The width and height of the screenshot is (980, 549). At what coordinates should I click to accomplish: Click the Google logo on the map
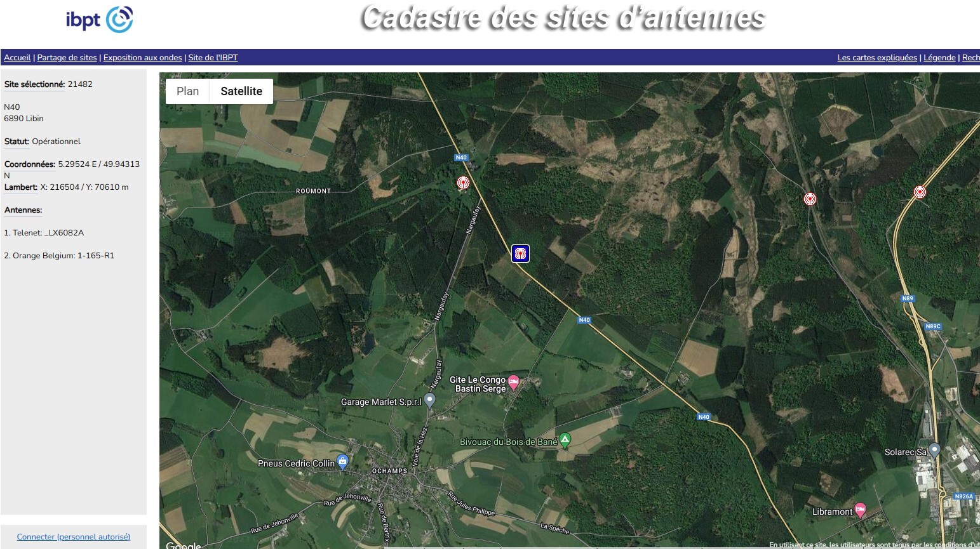184,545
